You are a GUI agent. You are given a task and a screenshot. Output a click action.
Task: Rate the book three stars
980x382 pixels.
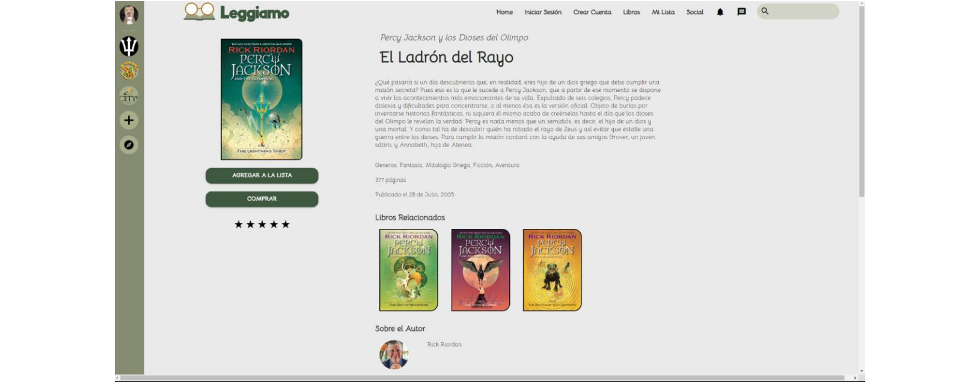262,224
